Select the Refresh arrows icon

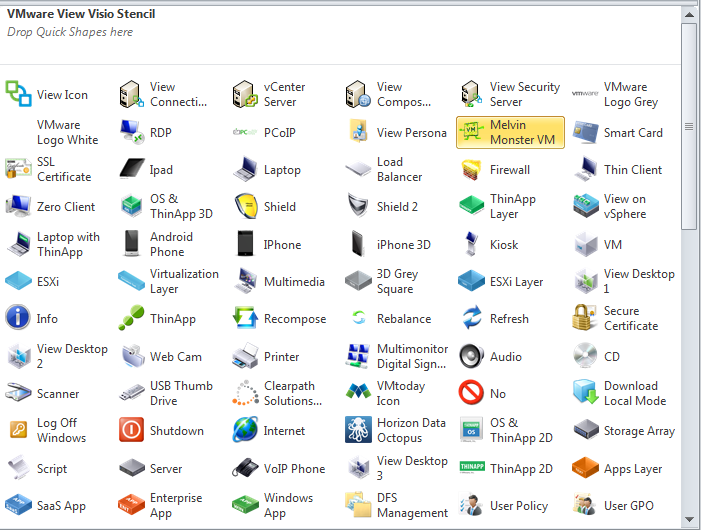click(x=472, y=318)
